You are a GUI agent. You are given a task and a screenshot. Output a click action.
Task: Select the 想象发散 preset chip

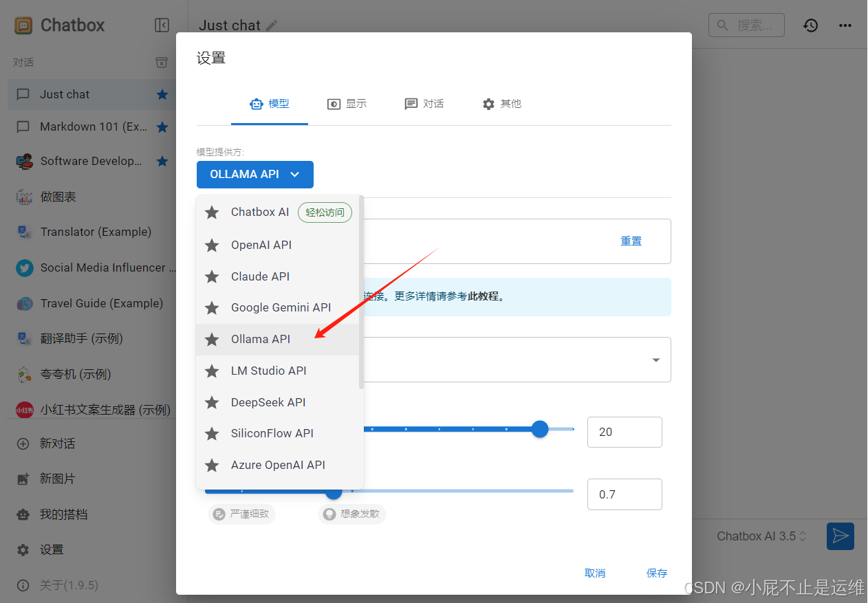(352, 514)
